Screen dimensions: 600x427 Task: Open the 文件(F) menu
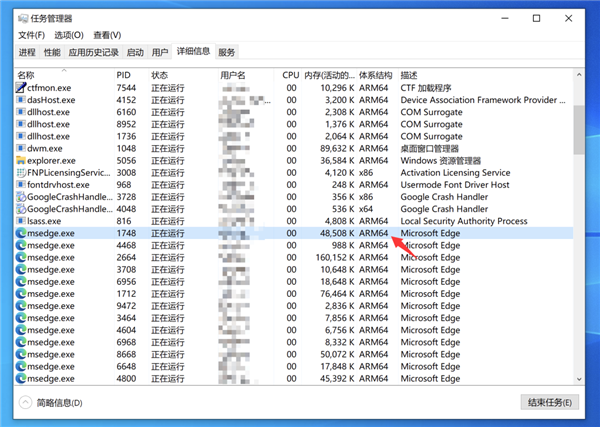32,35
